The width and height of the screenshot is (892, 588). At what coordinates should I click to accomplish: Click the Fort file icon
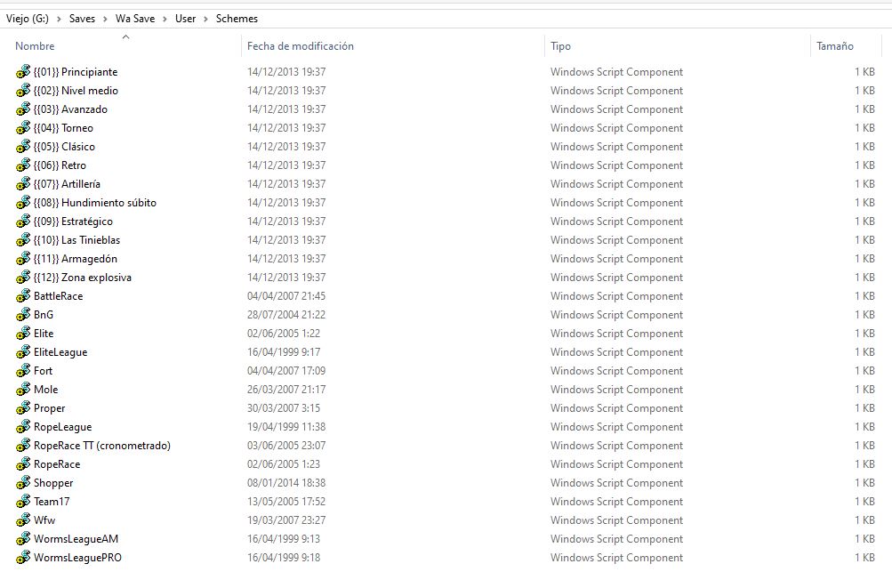(x=23, y=371)
